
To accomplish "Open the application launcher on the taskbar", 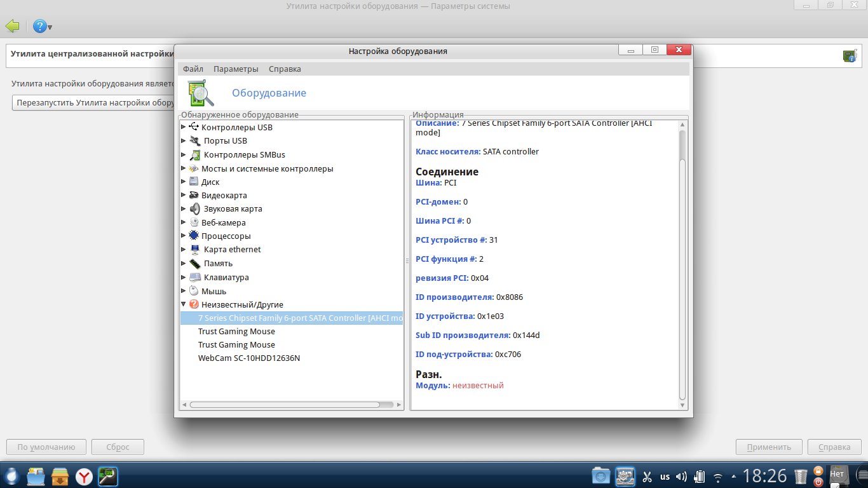I will [x=12, y=476].
